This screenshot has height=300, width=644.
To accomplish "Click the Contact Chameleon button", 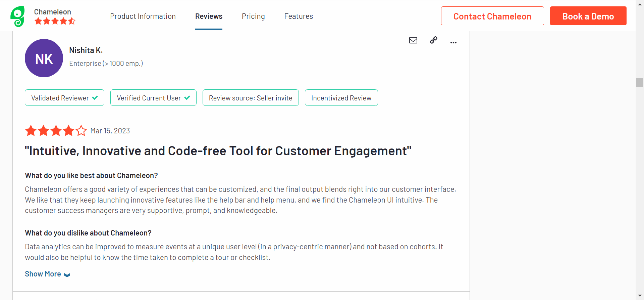I will [x=492, y=16].
